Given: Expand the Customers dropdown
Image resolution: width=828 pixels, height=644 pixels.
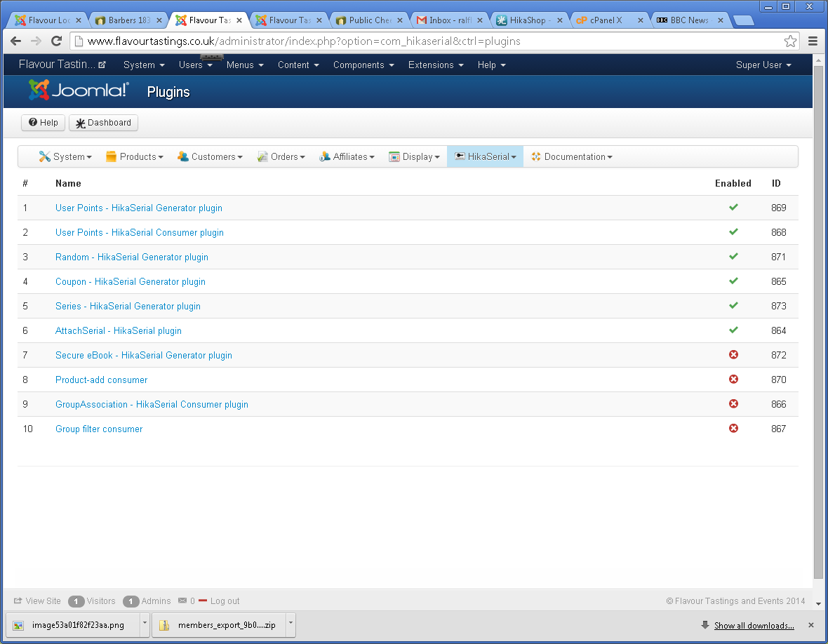Looking at the screenshot, I should [211, 156].
